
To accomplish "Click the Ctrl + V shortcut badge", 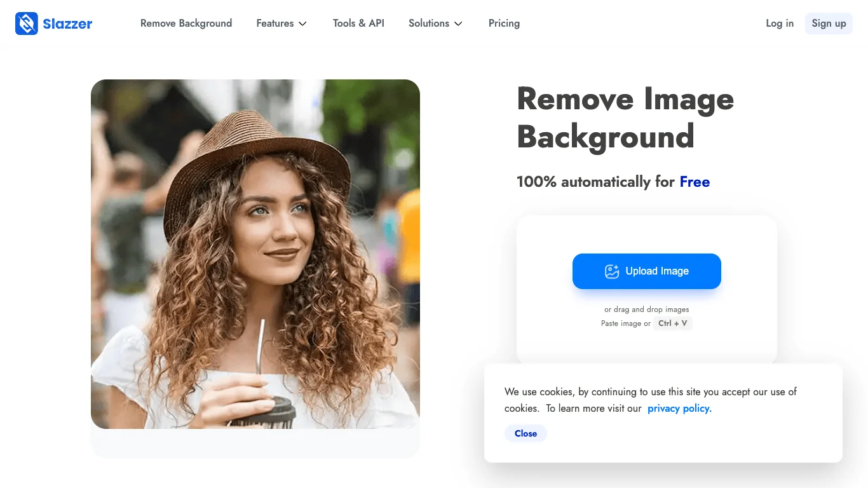I will click(672, 323).
